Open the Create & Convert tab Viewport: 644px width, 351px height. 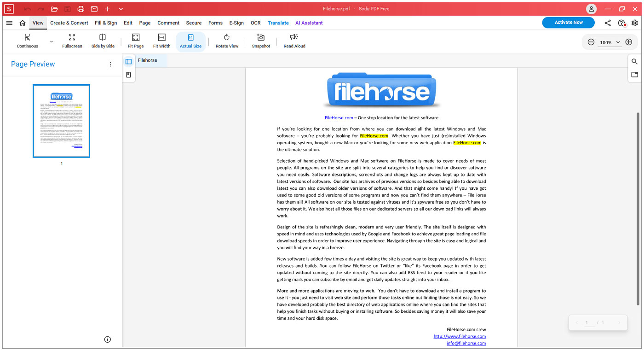pyautogui.click(x=69, y=23)
